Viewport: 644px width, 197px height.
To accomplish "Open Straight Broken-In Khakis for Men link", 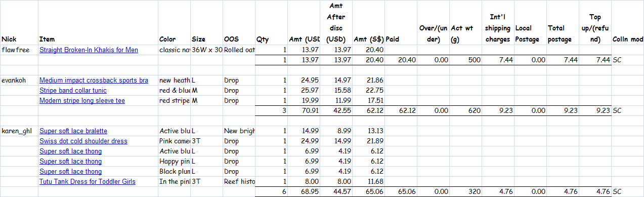I will tap(89, 50).
